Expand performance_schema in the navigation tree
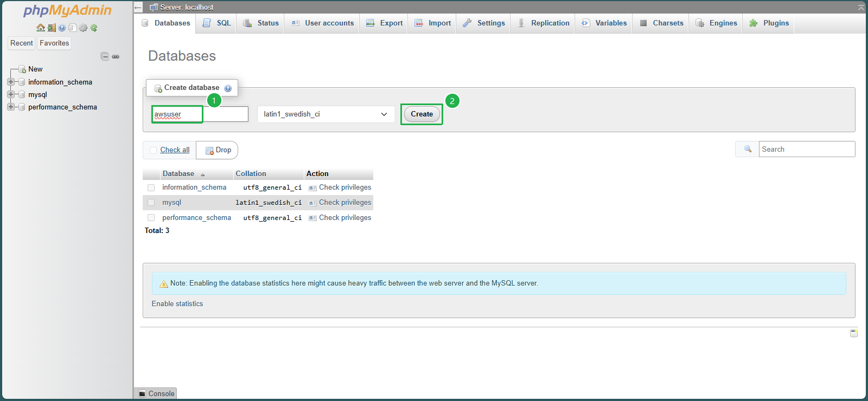The height and width of the screenshot is (401, 868). point(10,107)
